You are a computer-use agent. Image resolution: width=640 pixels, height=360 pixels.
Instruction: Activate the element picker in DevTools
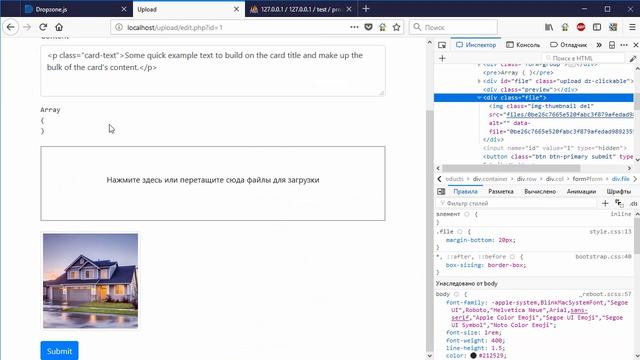point(442,45)
